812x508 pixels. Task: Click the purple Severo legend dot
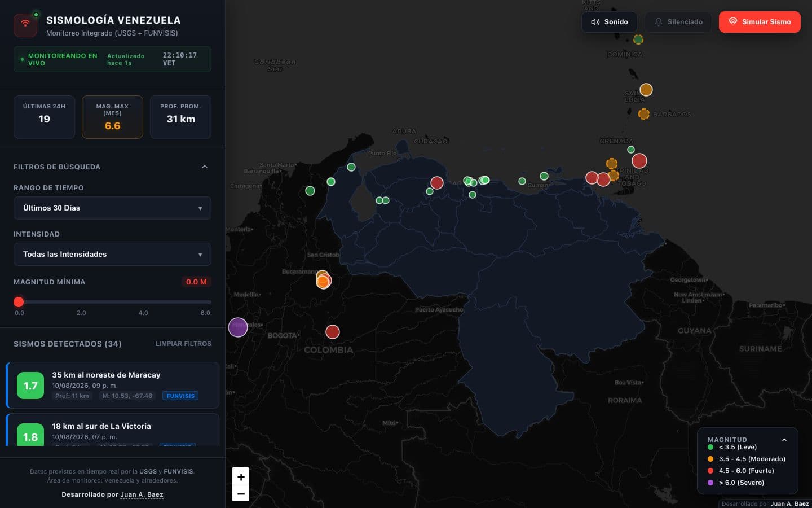[x=710, y=483]
